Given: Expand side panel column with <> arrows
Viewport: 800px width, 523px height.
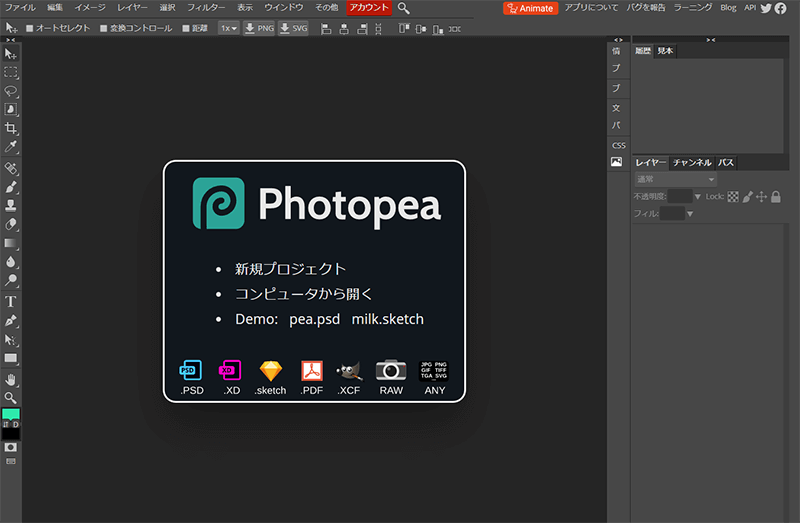Looking at the screenshot, I should point(618,40).
